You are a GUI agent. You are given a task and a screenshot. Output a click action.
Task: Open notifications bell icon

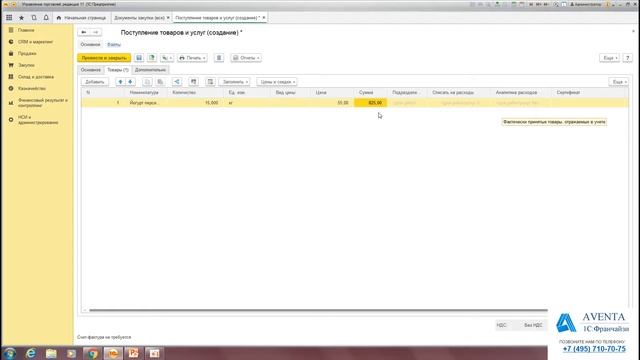click(x=46, y=18)
